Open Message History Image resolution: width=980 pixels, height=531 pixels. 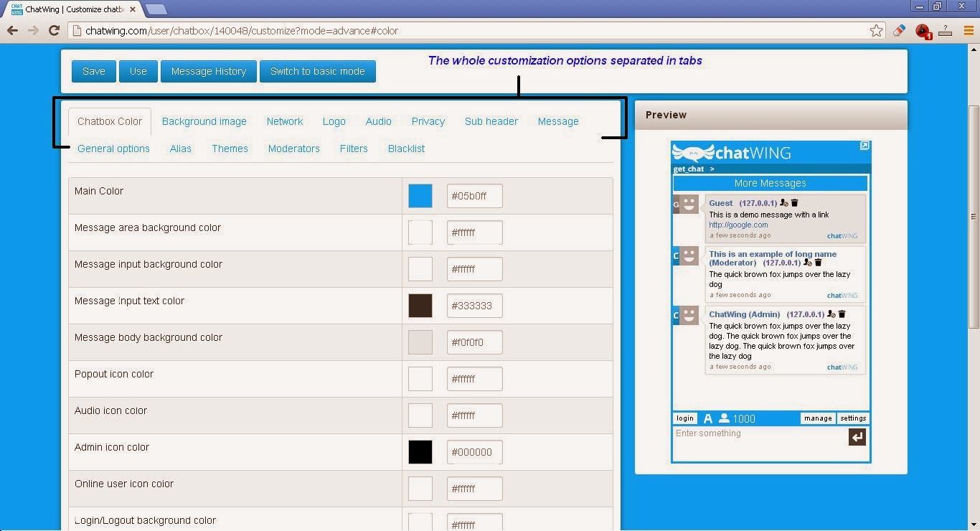[x=209, y=71]
